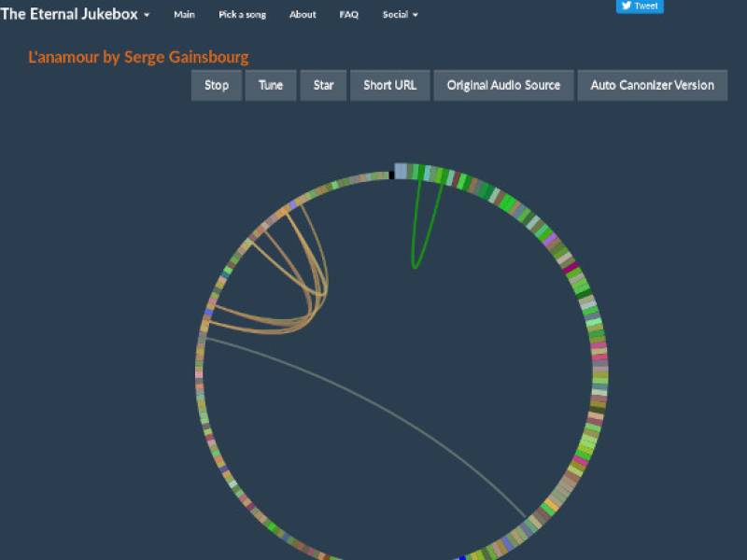Click the black beat tile at circle top
Screen dimensions: 747x560
(391, 175)
